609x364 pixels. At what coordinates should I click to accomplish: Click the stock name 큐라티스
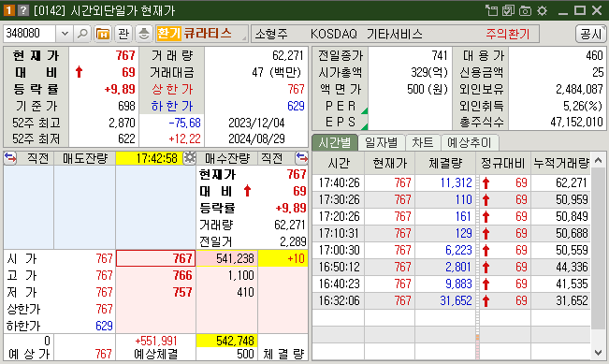[x=208, y=34]
